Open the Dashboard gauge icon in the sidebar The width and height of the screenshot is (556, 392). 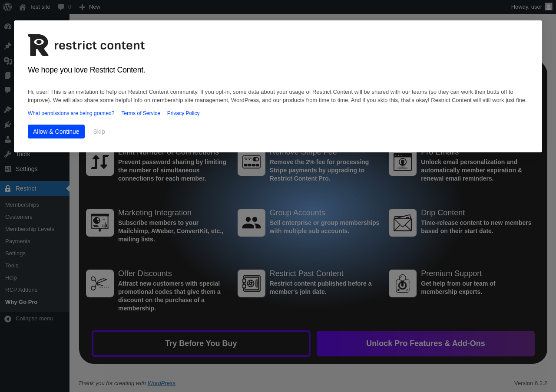(x=8, y=26)
